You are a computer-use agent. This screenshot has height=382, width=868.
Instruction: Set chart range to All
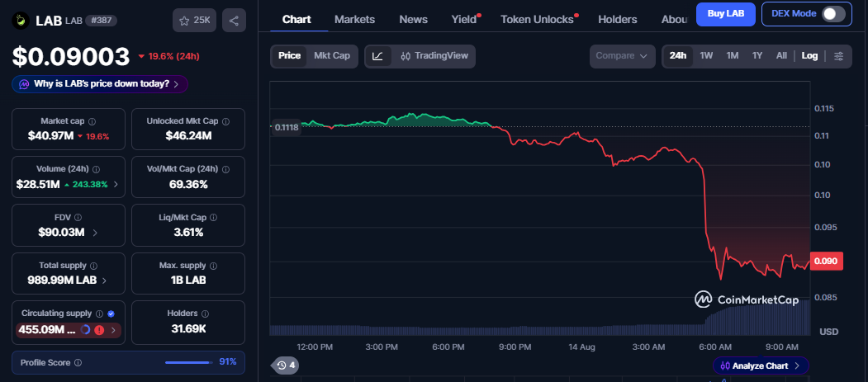[781, 56]
